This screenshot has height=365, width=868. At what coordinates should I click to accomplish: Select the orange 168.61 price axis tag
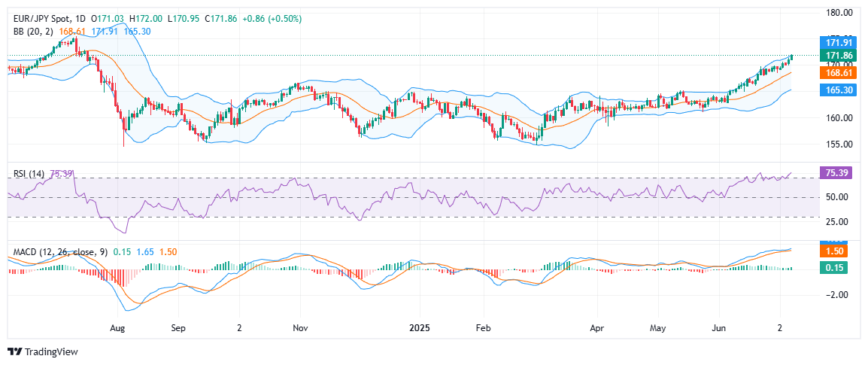tap(838, 73)
